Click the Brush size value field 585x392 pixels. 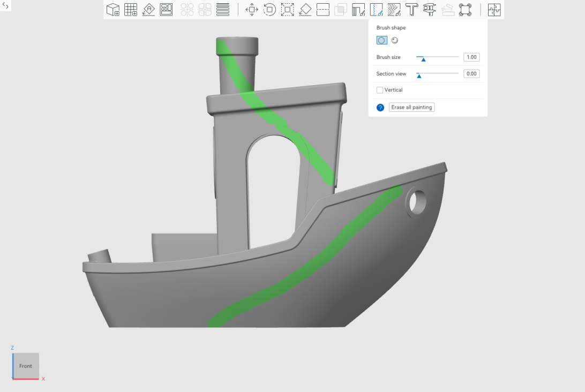pyautogui.click(x=471, y=57)
